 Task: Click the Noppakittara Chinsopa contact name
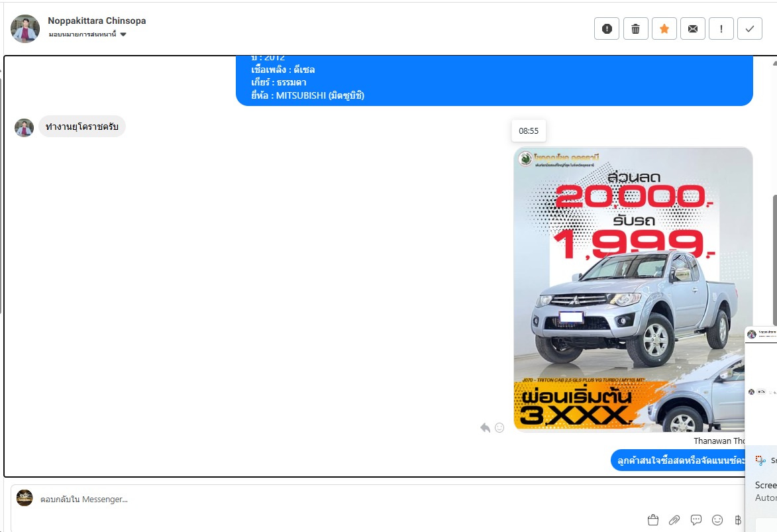[x=97, y=21]
